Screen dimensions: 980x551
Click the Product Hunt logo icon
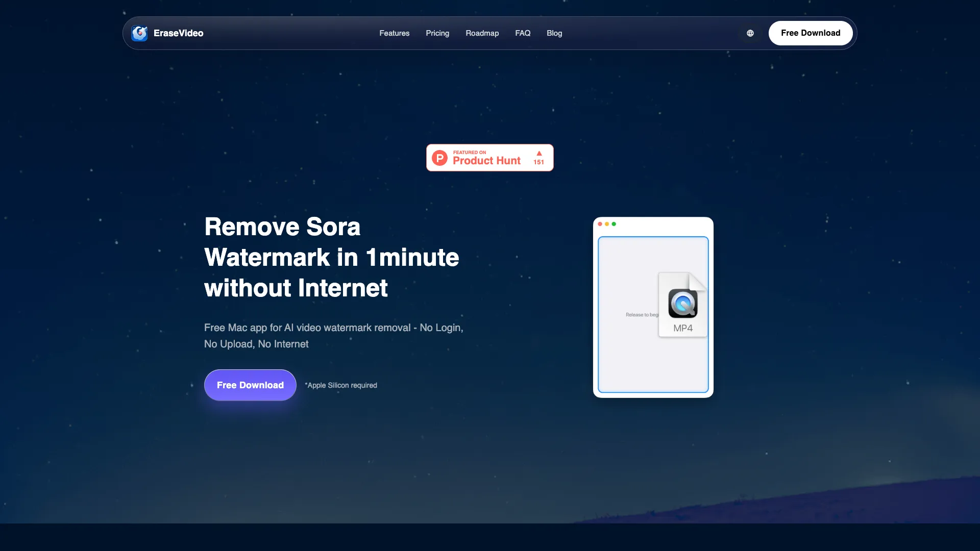point(440,158)
